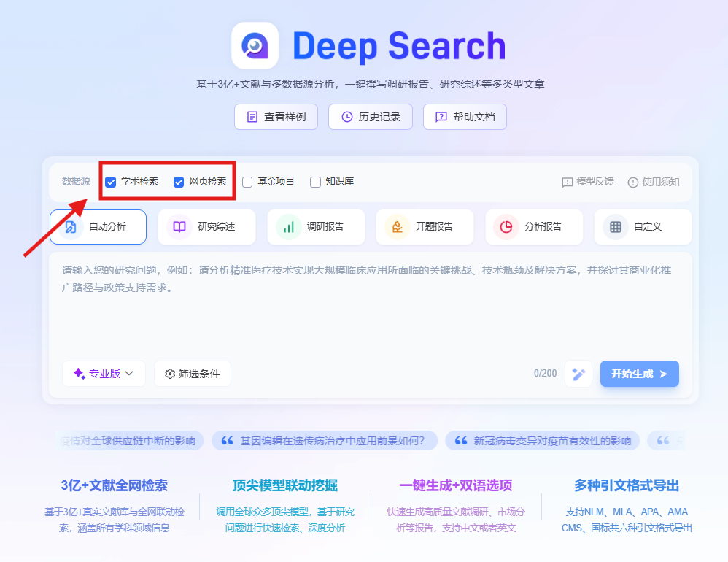The width and height of the screenshot is (728, 562).
Task: Click the 开始生成 button
Action: click(x=639, y=374)
